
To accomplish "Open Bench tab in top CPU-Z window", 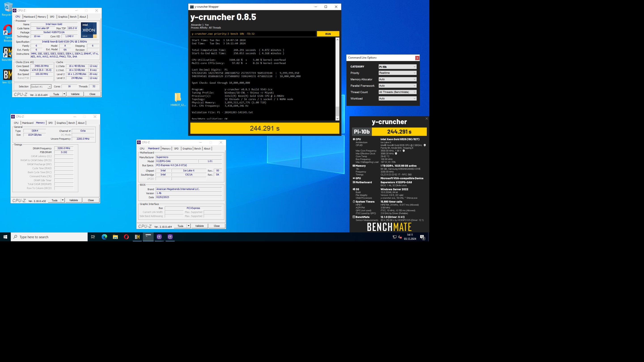I will (73, 17).
